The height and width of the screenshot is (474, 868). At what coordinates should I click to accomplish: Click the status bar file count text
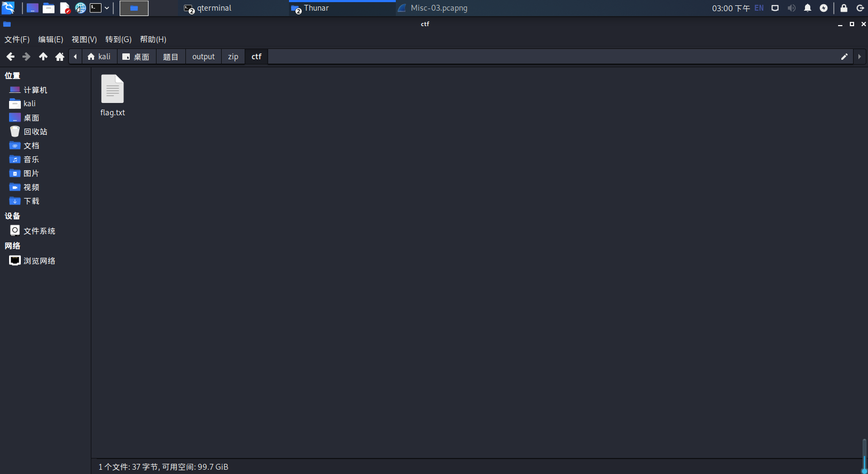coord(163,467)
